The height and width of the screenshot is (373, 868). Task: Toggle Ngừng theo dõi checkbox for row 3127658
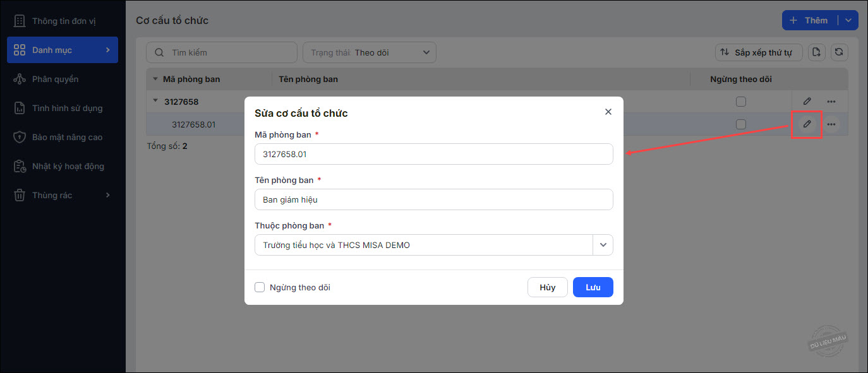coord(741,102)
